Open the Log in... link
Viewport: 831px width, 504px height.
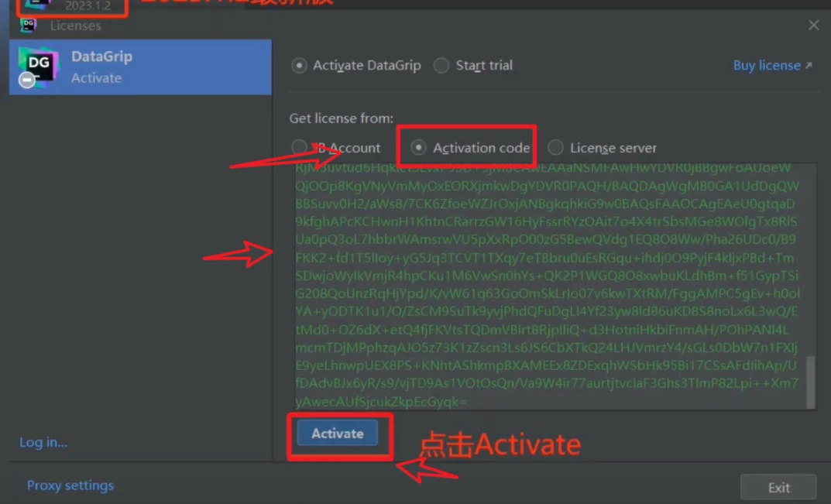pos(43,442)
